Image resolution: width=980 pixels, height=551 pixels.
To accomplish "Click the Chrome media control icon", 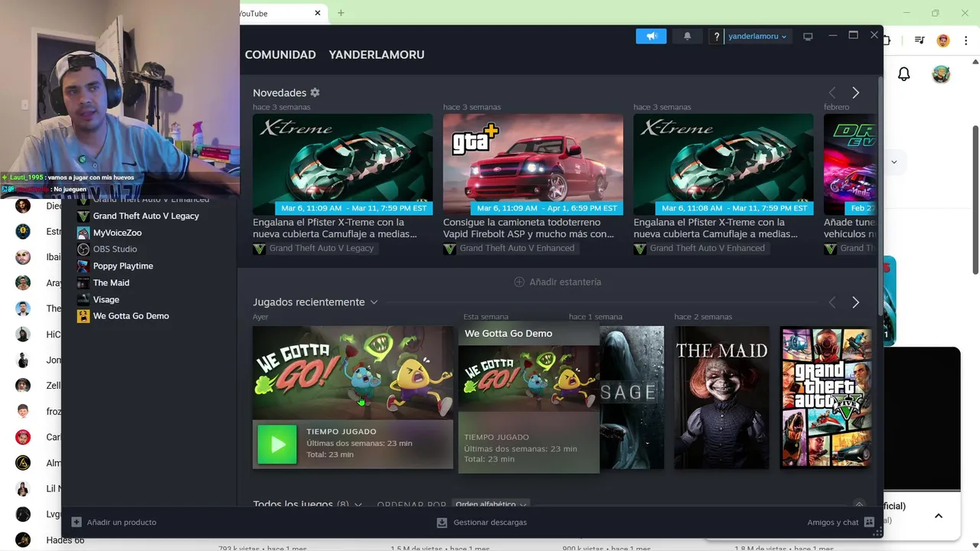I will coord(920,41).
